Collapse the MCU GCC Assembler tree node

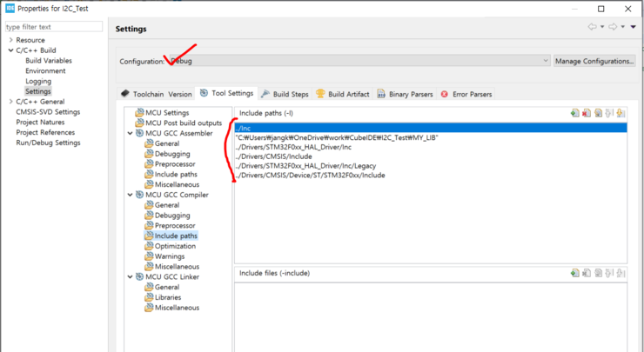coord(130,133)
